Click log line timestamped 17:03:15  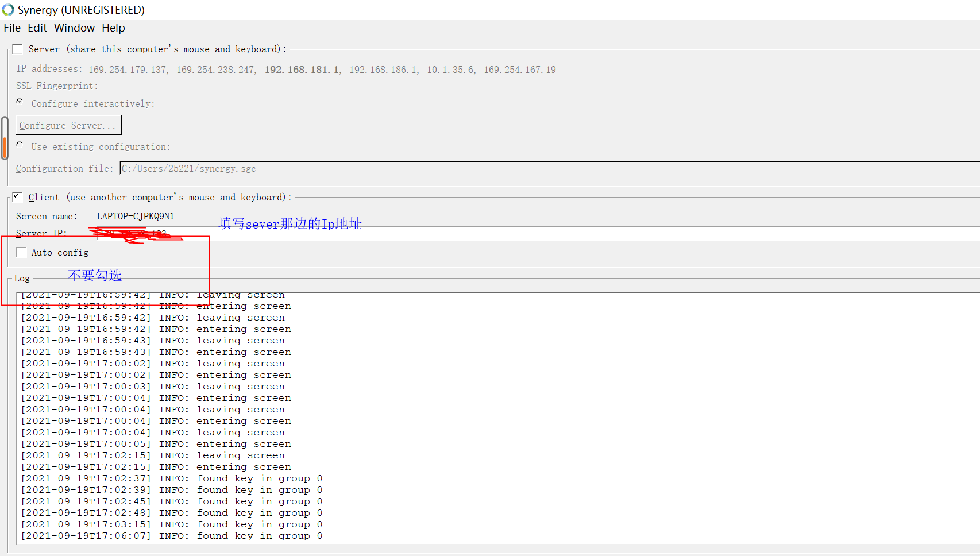point(172,524)
